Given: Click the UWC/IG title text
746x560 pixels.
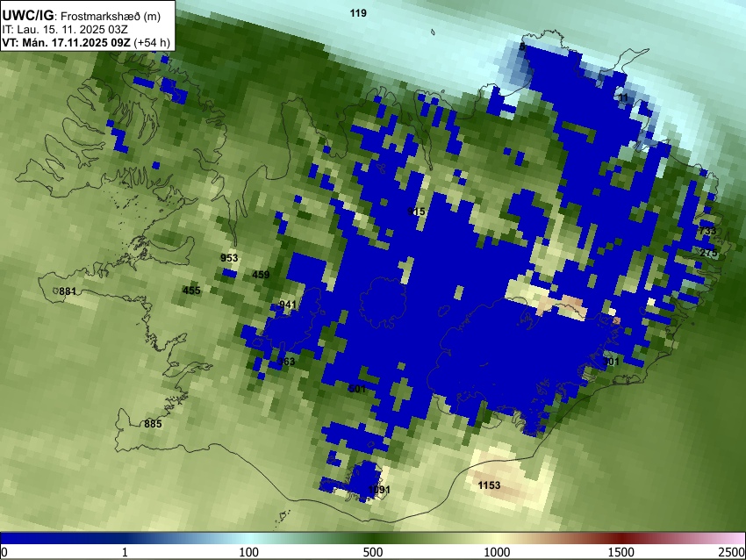Looking at the screenshot, I should 27,15.
